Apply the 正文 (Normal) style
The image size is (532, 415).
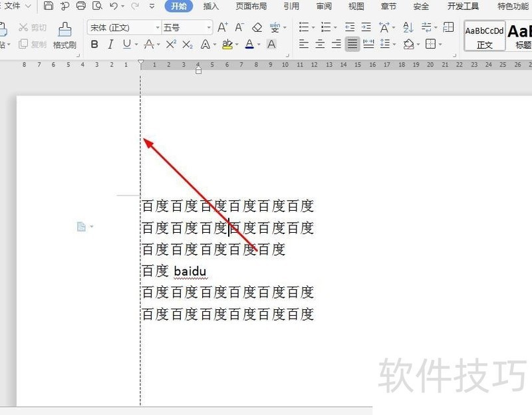[485, 36]
